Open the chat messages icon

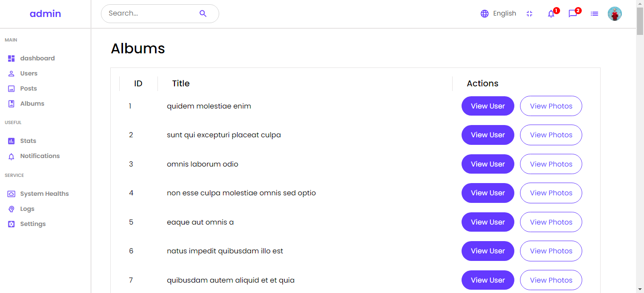[x=573, y=14]
